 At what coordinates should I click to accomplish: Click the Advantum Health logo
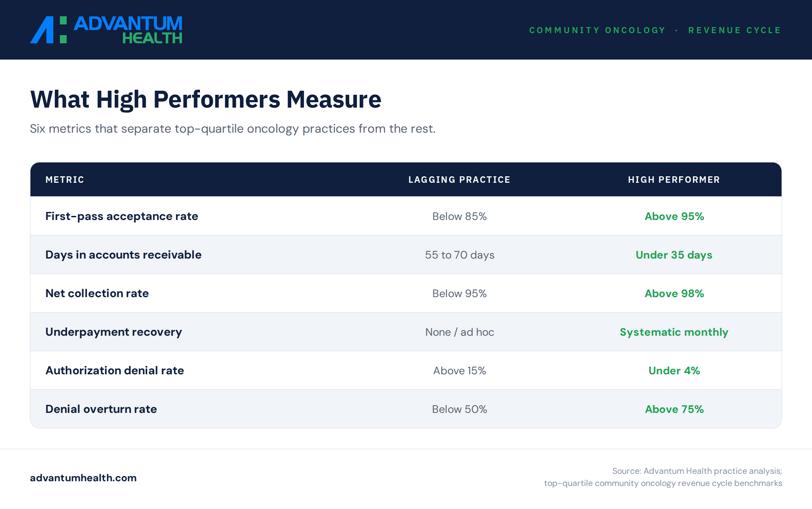pos(106,30)
